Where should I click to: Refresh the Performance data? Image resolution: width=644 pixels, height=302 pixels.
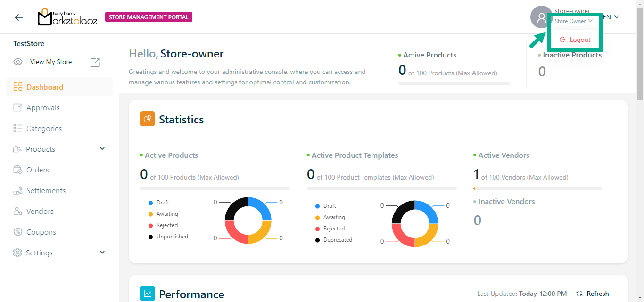593,294
